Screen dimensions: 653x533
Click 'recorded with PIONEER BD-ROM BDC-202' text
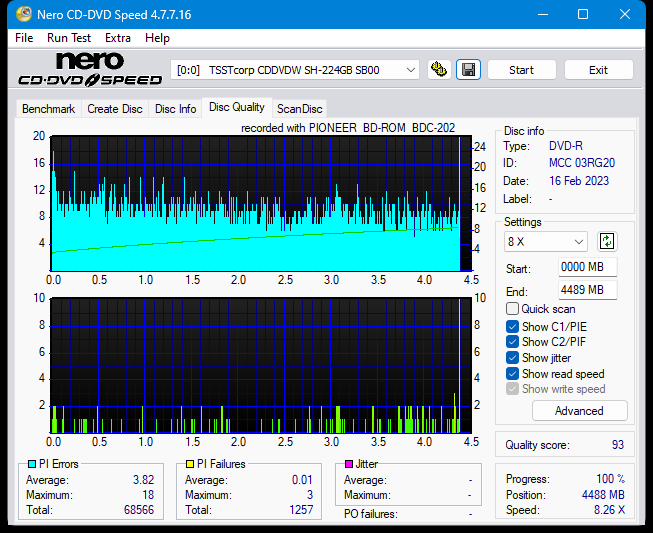(348, 128)
